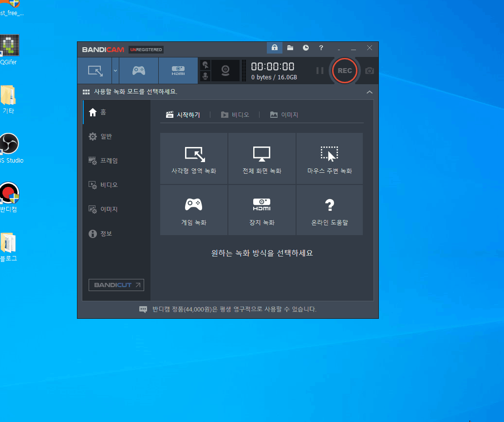Click the grid icon beside mode prompt
Viewport: 504px width, 422px height.
coord(86,92)
